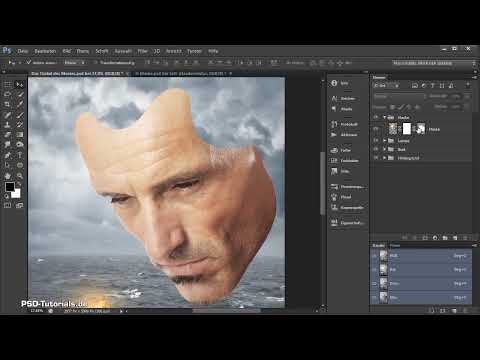Collapse the Maske layer group
The image size is (480, 360).
[x=384, y=118]
